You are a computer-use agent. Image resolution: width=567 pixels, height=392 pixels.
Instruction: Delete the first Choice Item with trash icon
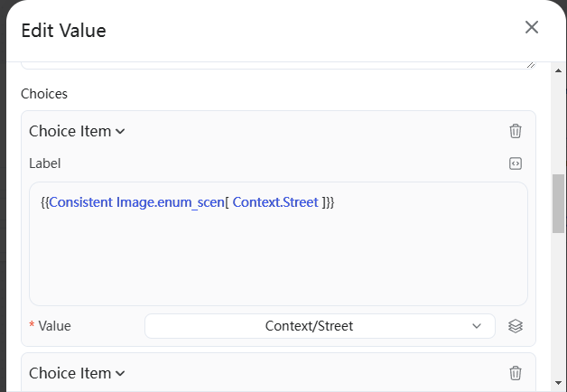pos(516,131)
